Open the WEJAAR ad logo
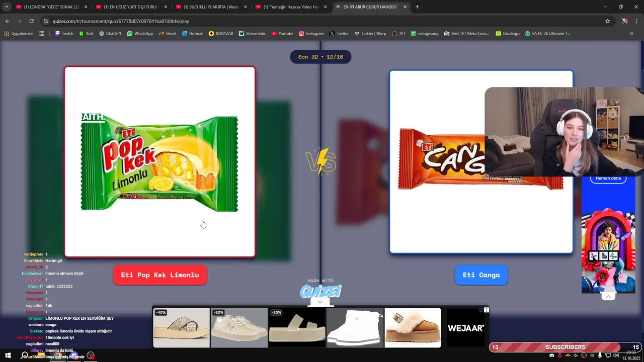 point(466,328)
